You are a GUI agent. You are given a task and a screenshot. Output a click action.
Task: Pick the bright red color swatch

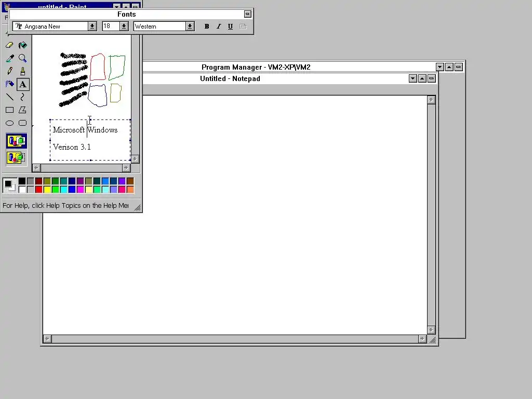tap(38, 189)
